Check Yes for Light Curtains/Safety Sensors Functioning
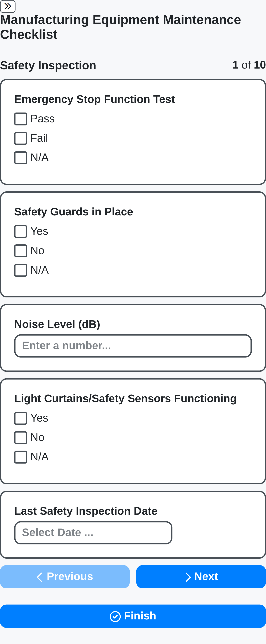Viewport: 266px width, 644px height. coord(21,418)
